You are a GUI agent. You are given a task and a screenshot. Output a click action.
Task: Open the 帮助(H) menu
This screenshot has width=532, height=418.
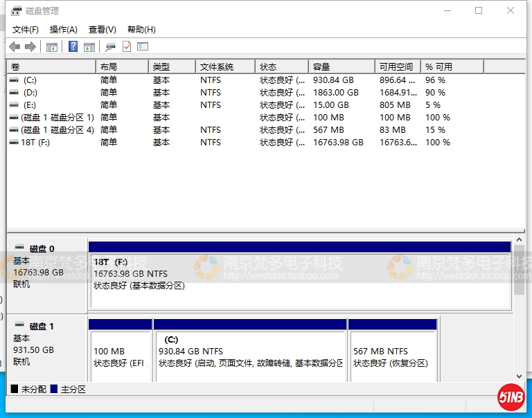(x=141, y=30)
